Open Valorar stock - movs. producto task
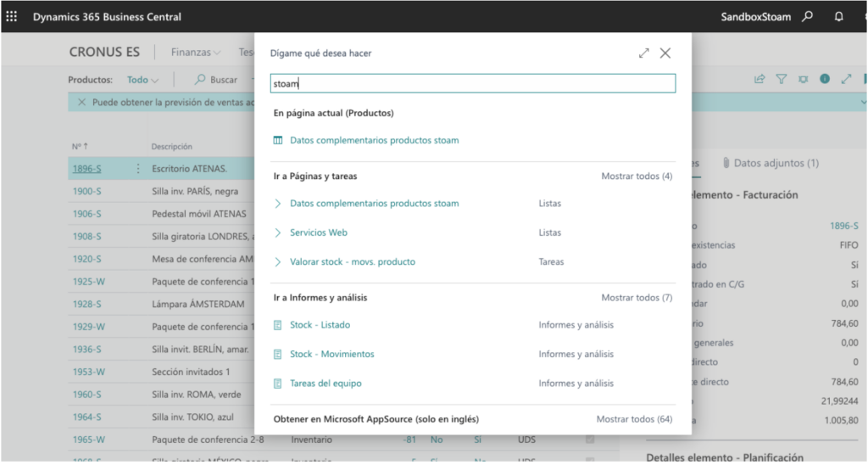Viewport: 868px width, 465px height. [x=353, y=262]
